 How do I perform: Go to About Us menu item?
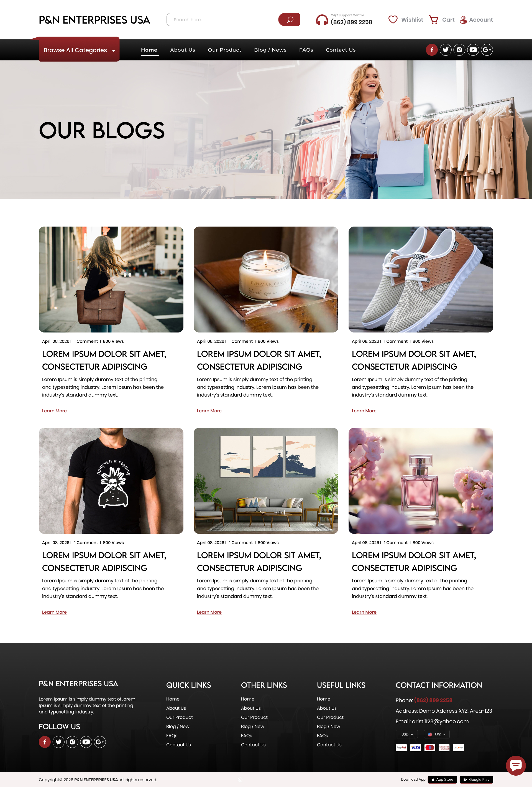183,50
